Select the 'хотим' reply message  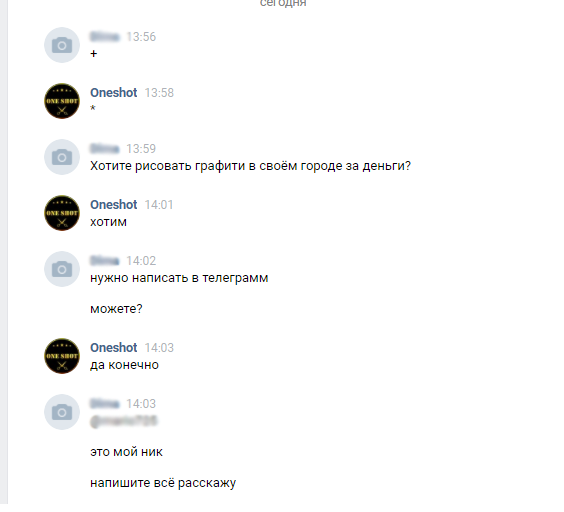click(108, 222)
